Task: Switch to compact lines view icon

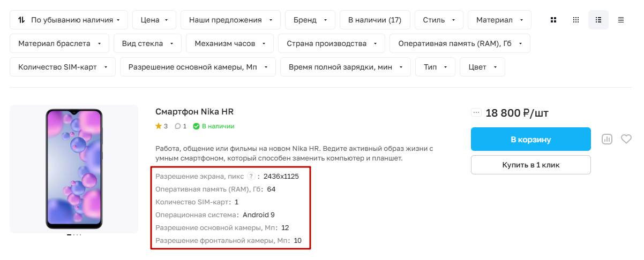Action: tap(621, 20)
